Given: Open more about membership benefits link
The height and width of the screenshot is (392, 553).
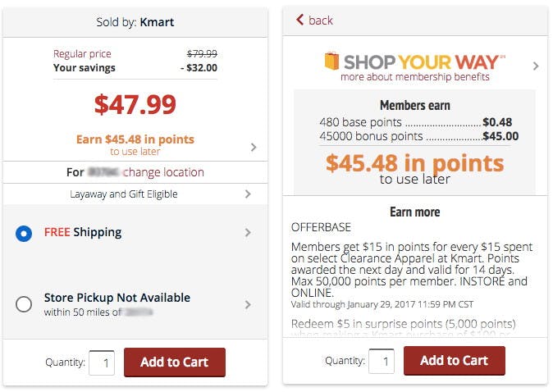Looking at the screenshot, I should [414, 77].
